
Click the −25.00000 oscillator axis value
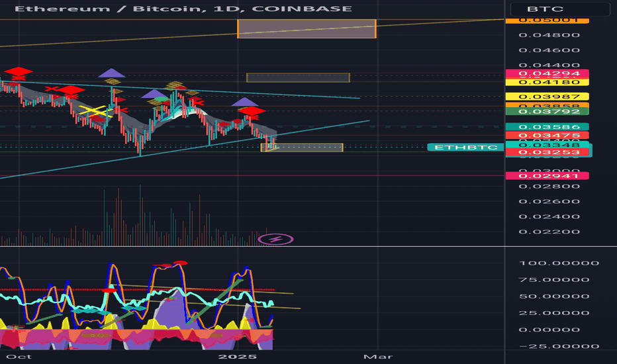pyautogui.click(x=559, y=346)
